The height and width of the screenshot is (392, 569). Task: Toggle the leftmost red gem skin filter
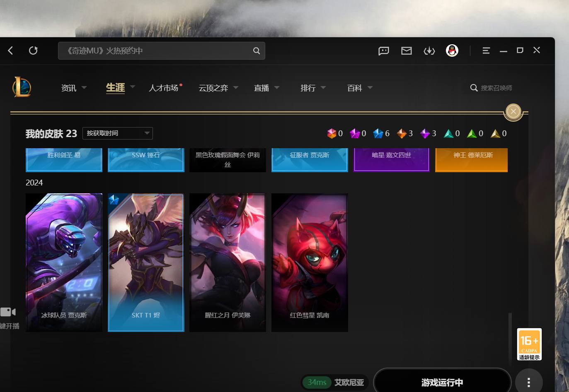331,133
